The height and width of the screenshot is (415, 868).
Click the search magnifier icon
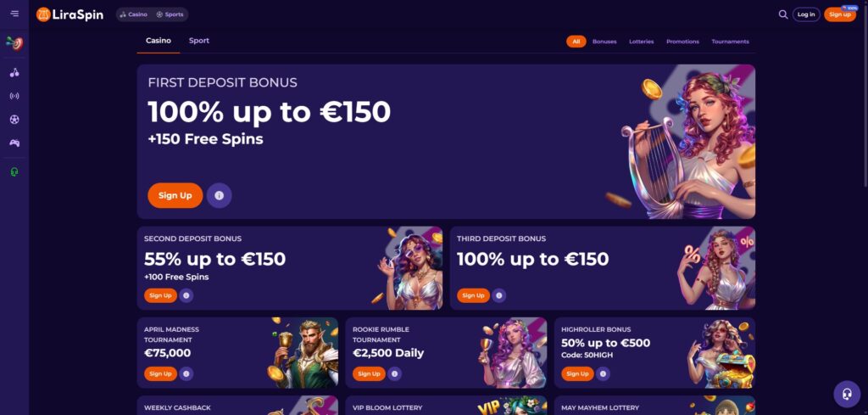[782, 14]
